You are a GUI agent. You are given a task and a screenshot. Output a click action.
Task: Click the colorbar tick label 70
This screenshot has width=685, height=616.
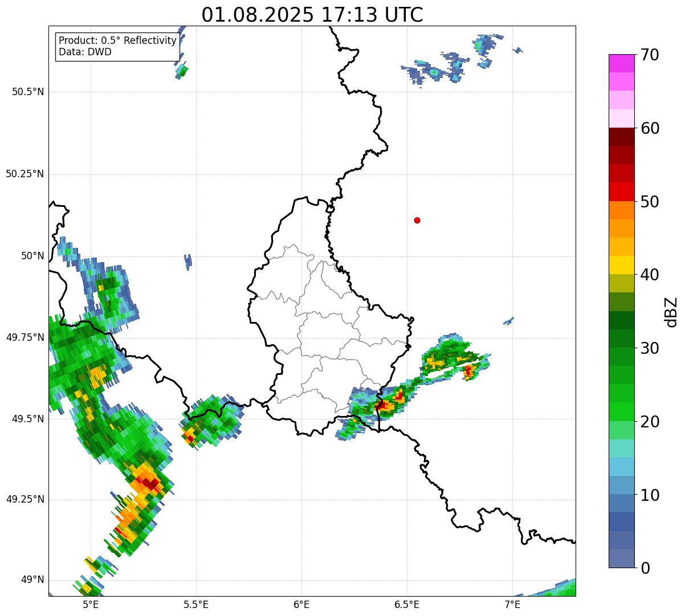point(650,55)
